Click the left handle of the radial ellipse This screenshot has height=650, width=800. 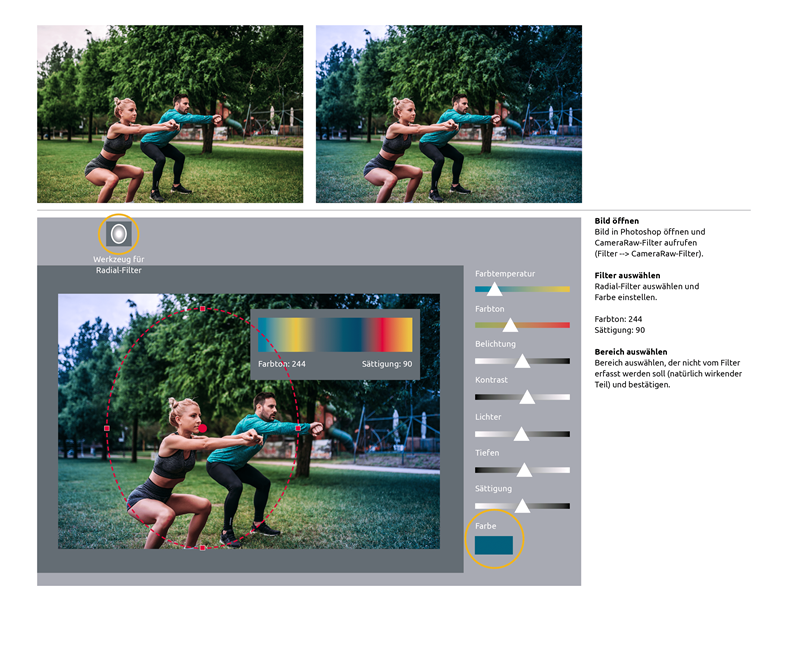click(x=107, y=428)
